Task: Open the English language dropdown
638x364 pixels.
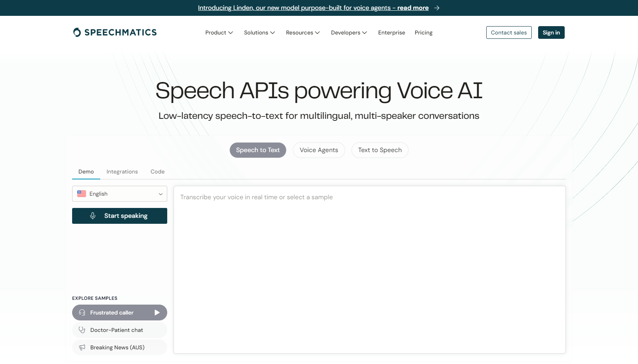Action: (120, 194)
